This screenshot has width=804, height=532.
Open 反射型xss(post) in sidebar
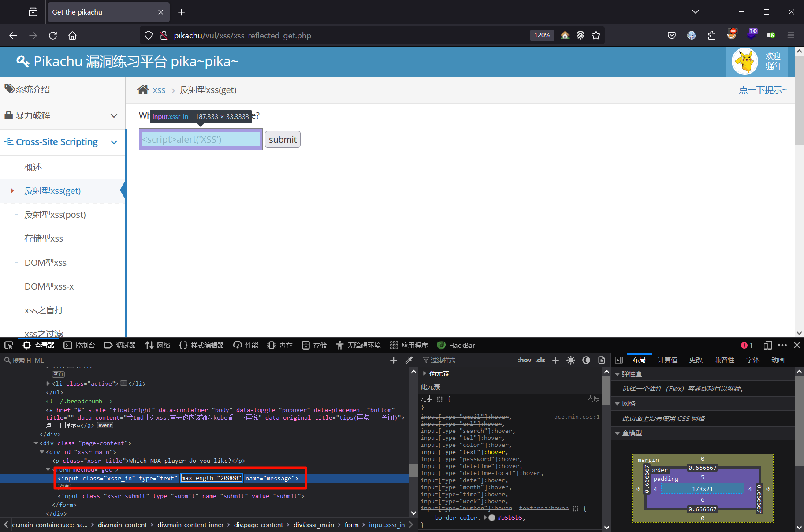[x=55, y=215]
